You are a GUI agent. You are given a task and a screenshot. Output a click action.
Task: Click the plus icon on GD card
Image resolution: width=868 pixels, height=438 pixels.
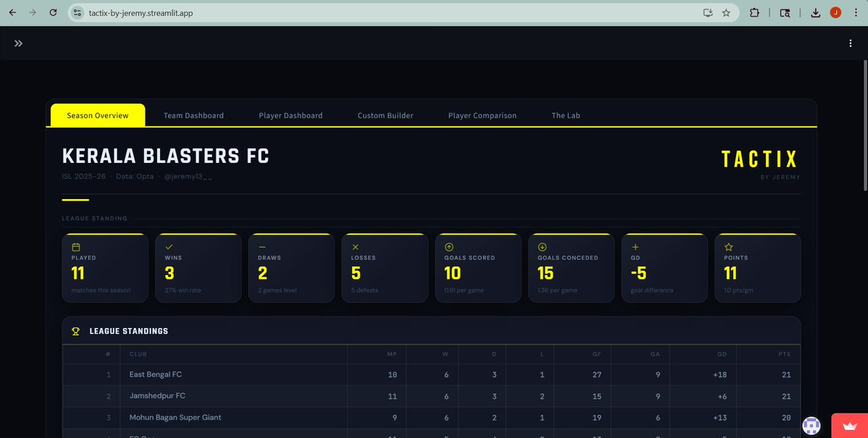pos(636,247)
